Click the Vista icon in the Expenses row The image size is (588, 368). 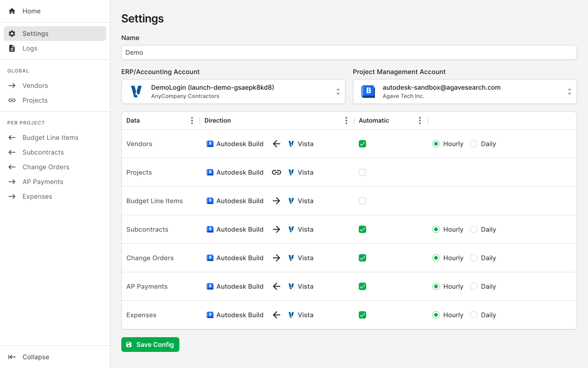click(291, 315)
